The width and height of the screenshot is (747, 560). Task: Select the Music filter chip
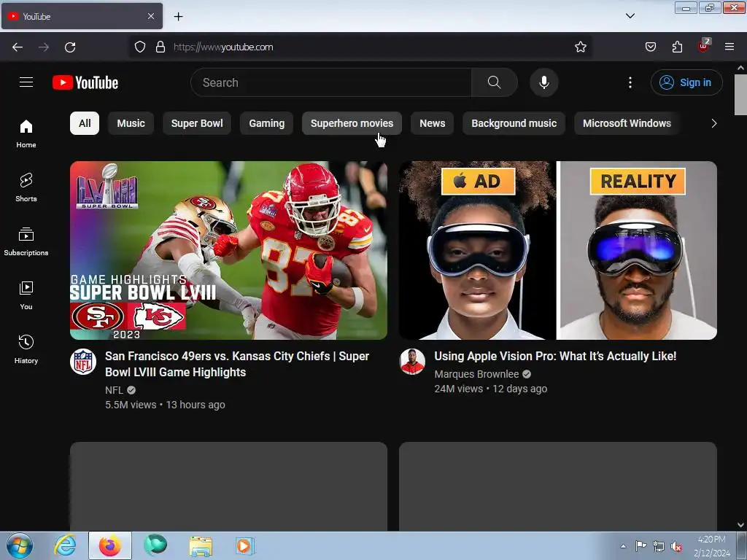coord(131,123)
